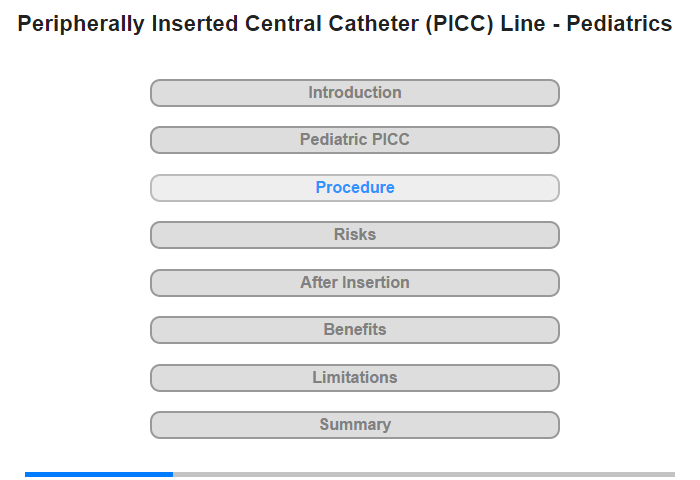This screenshot has height=480, width=700.
Task: Go to the Risks section
Action: coord(354,235)
